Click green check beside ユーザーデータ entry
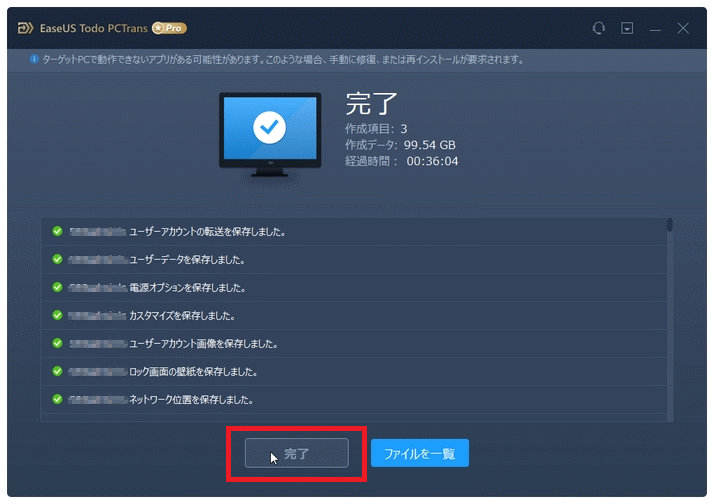This screenshot has width=714, height=504. point(57,260)
